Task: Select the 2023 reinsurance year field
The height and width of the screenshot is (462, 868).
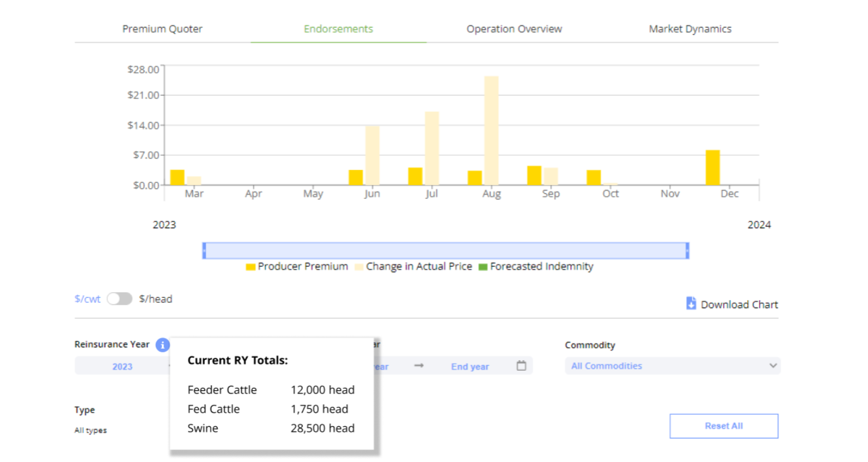Action: pyautogui.click(x=122, y=366)
